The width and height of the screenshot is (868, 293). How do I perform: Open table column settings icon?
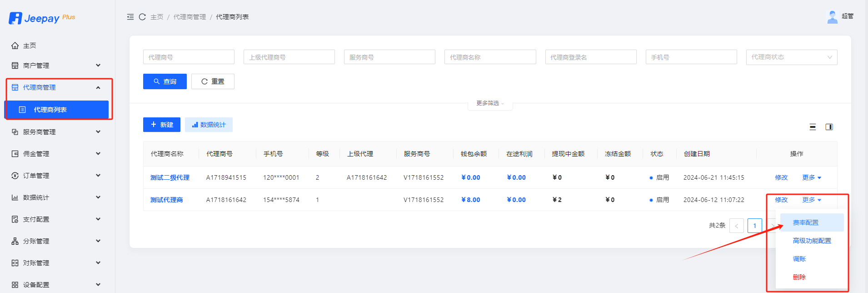point(829,127)
